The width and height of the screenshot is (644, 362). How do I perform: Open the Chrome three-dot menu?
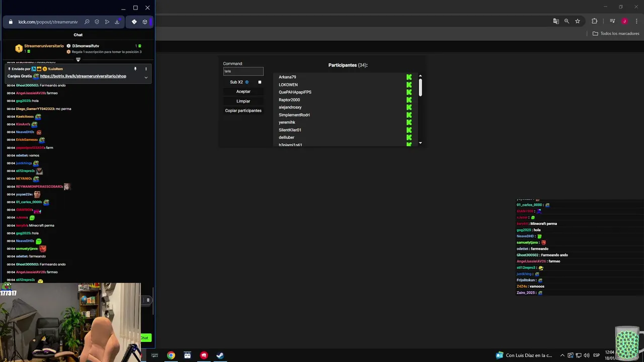point(636,21)
